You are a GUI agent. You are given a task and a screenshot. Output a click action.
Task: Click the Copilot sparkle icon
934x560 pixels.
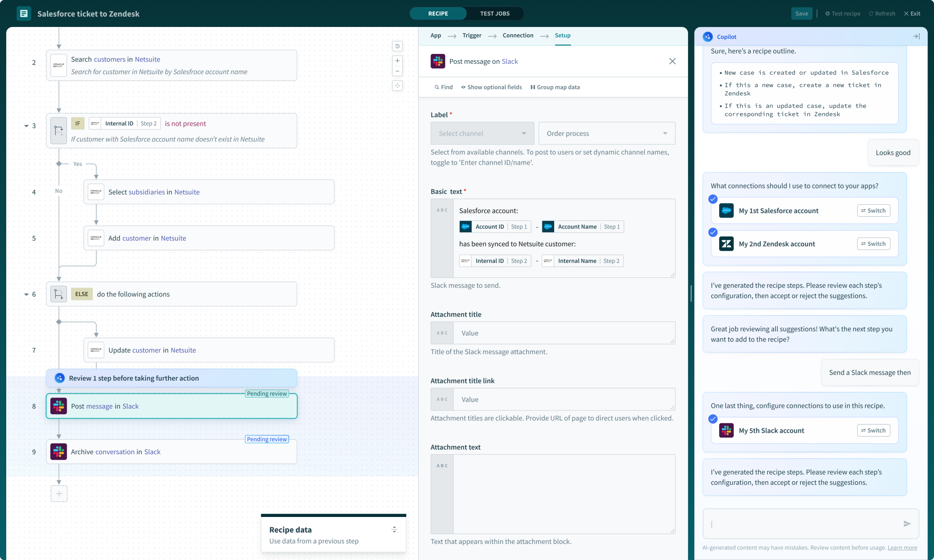point(708,36)
